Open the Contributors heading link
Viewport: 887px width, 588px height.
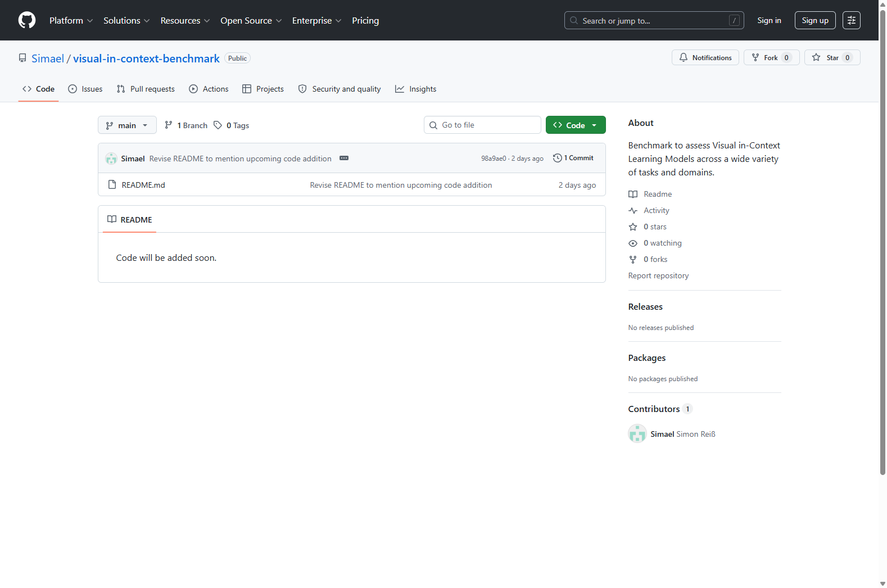pos(660,409)
